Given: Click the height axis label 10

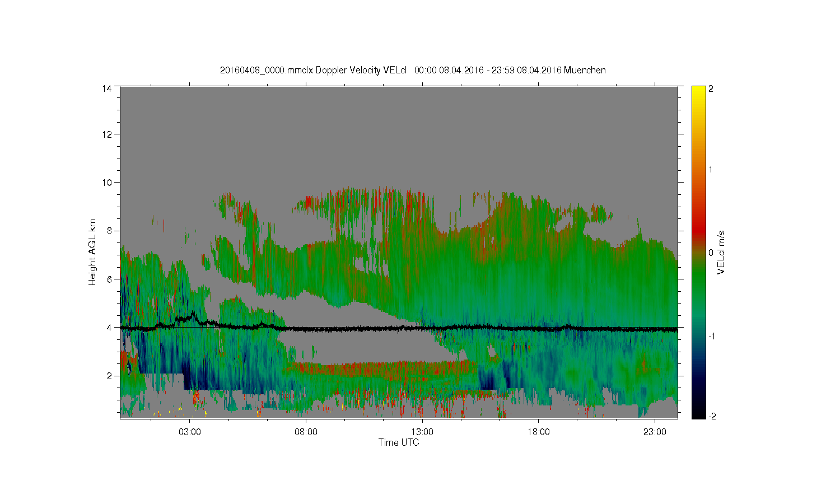Looking at the screenshot, I should pyautogui.click(x=107, y=183).
